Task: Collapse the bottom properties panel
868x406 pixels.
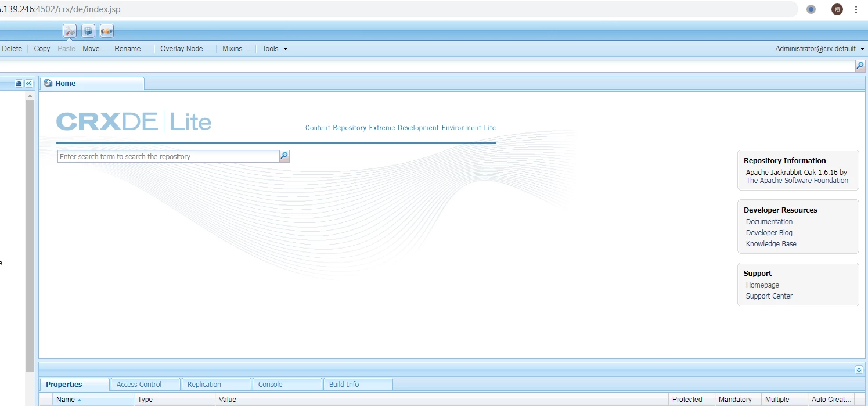Action: (x=859, y=370)
